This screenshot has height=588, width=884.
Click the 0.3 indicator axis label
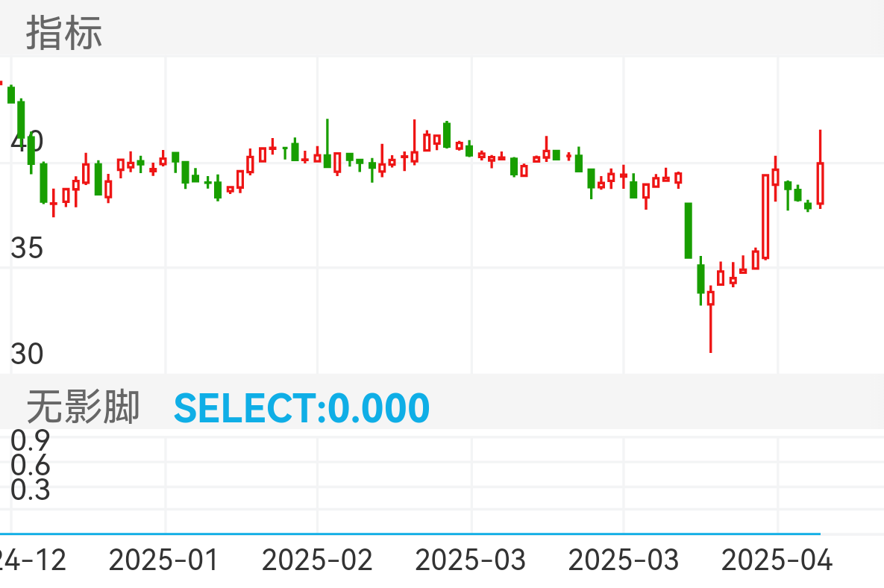click(x=31, y=490)
